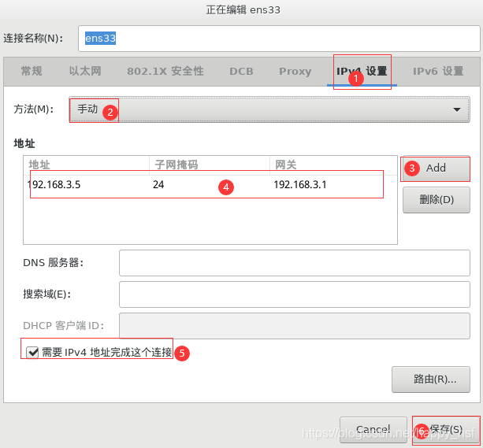Cancel editing the connection
This screenshot has height=448, width=483.
coord(373,430)
